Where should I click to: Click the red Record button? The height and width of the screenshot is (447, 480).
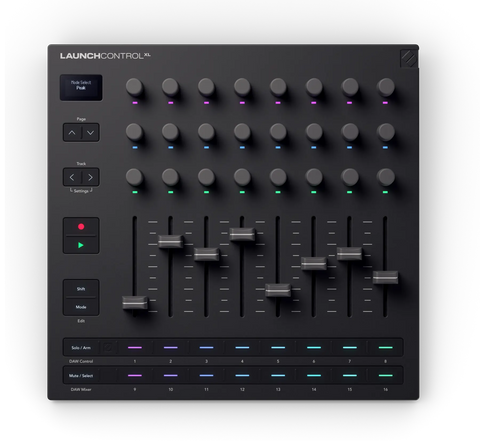pyautogui.click(x=81, y=227)
